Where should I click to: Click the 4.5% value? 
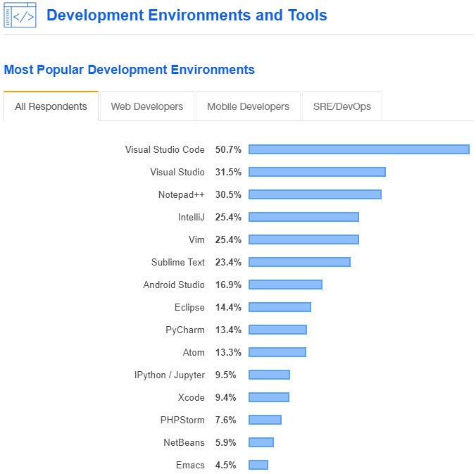pyautogui.click(x=225, y=465)
